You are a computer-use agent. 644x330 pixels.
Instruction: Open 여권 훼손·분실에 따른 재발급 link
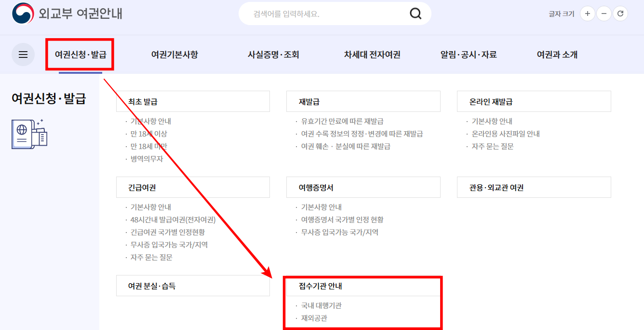pyautogui.click(x=346, y=146)
